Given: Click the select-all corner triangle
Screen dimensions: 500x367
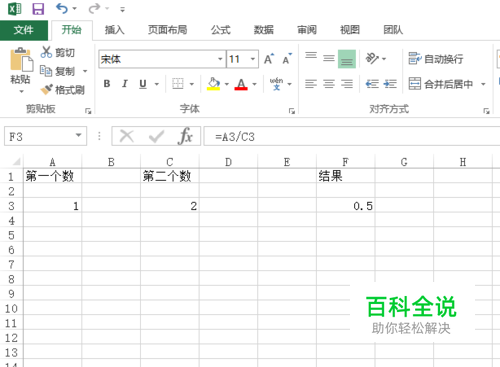Looking at the screenshot, I should coord(16,162).
